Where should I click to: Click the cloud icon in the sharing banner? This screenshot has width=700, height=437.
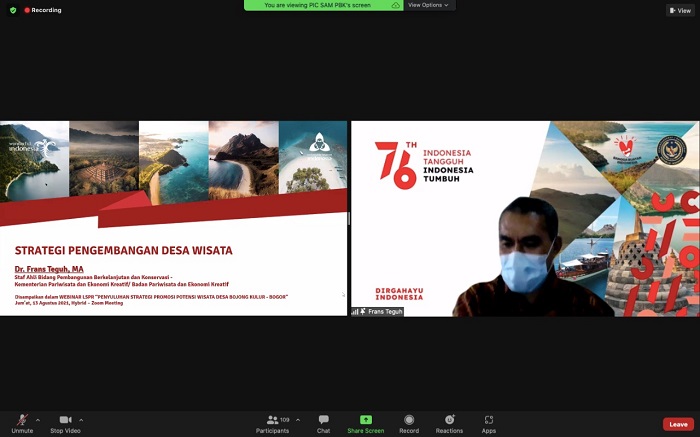tap(396, 5)
